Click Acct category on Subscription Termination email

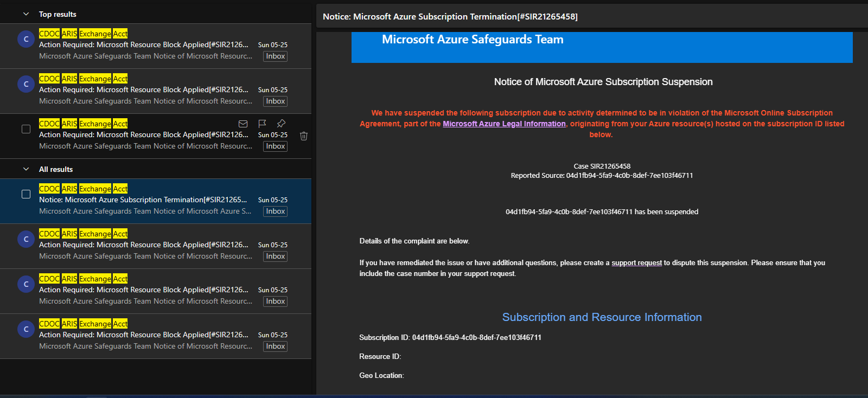(120, 189)
